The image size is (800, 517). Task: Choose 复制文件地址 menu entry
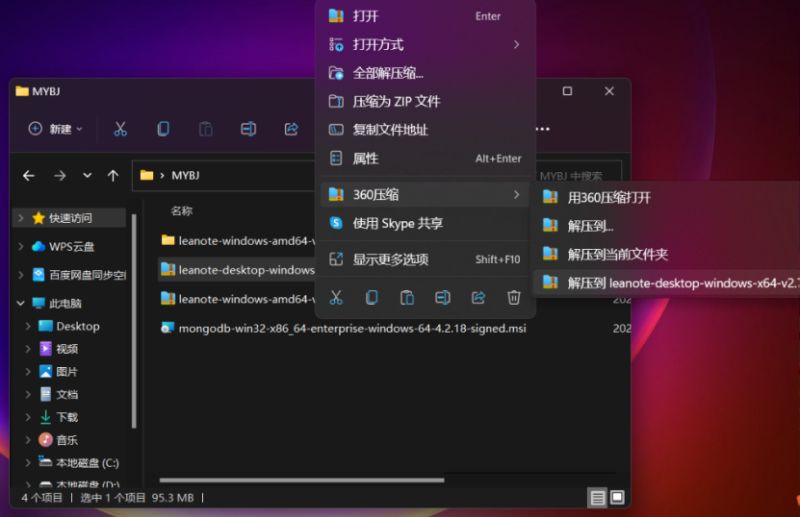(425, 130)
